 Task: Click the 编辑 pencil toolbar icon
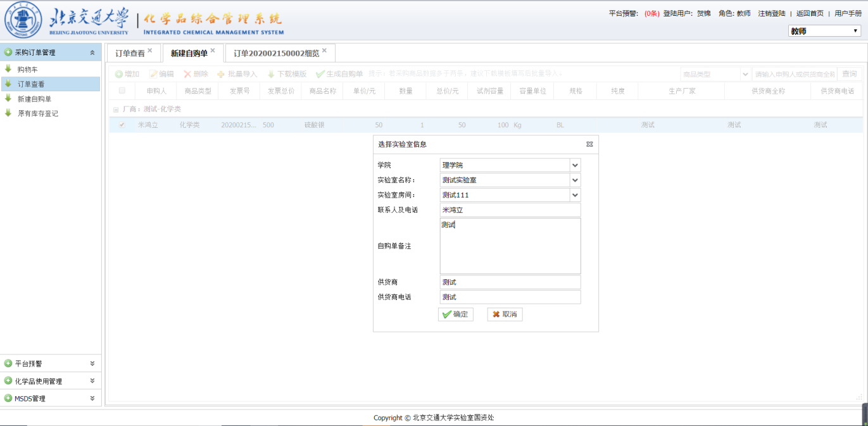click(x=153, y=74)
